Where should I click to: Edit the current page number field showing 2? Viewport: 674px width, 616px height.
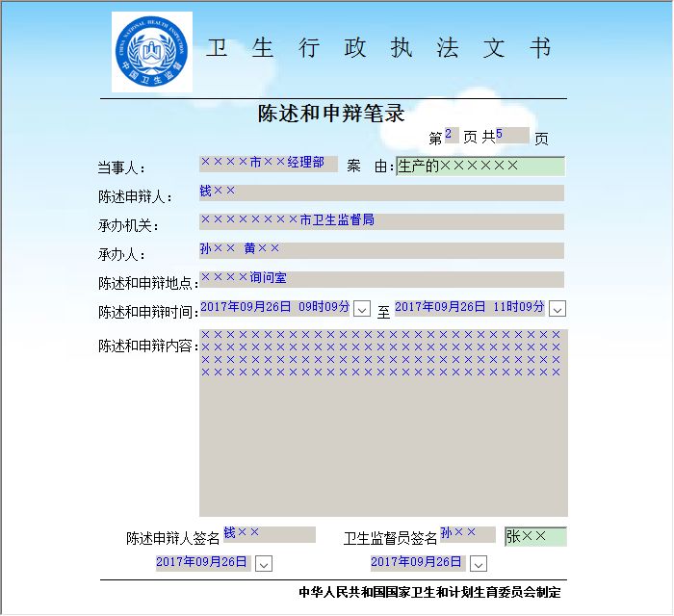tap(452, 136)
